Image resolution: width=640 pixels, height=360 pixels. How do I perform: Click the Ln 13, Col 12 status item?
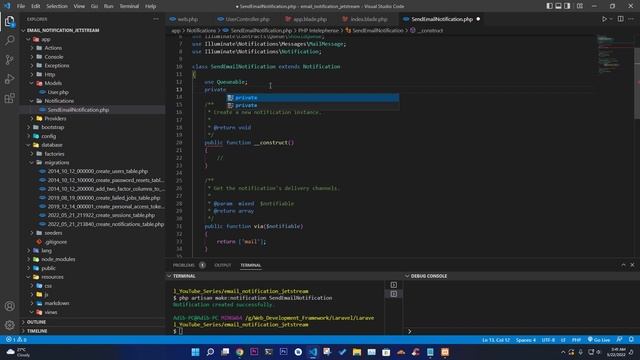pos(496,340)
